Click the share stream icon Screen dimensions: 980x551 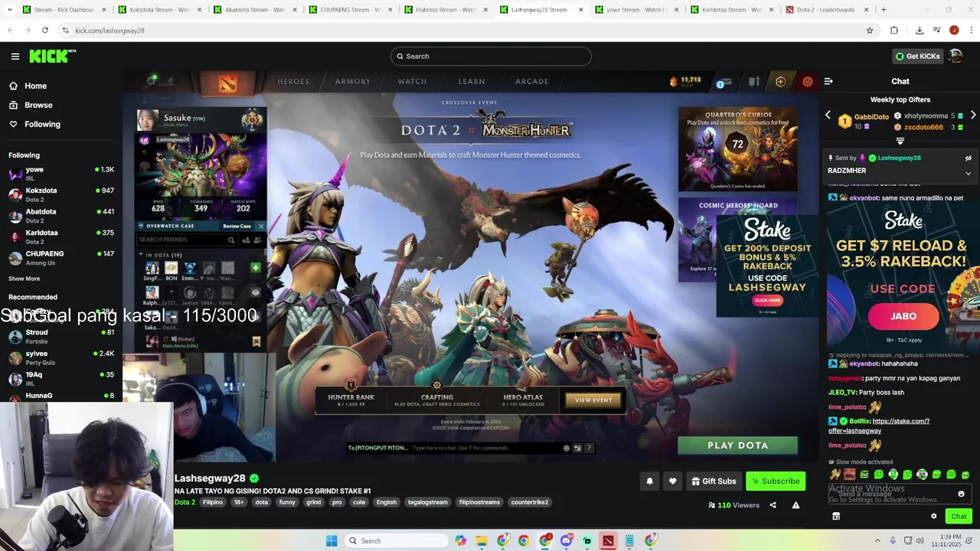tap(773, 505)
